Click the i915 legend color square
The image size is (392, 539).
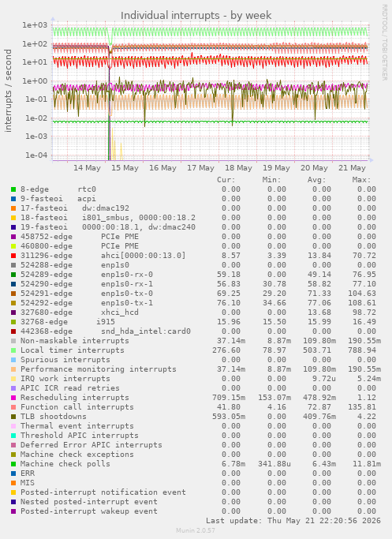(13, 322)
